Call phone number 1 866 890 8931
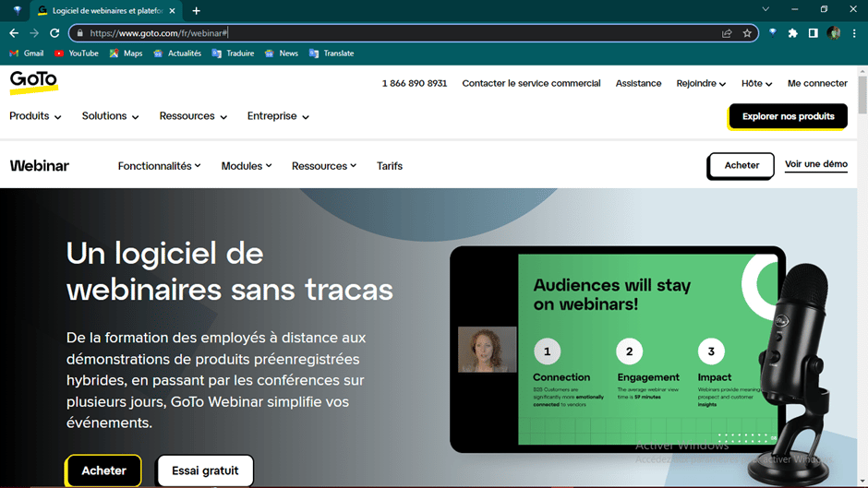The image size is (868, 488). pos(414,84)
